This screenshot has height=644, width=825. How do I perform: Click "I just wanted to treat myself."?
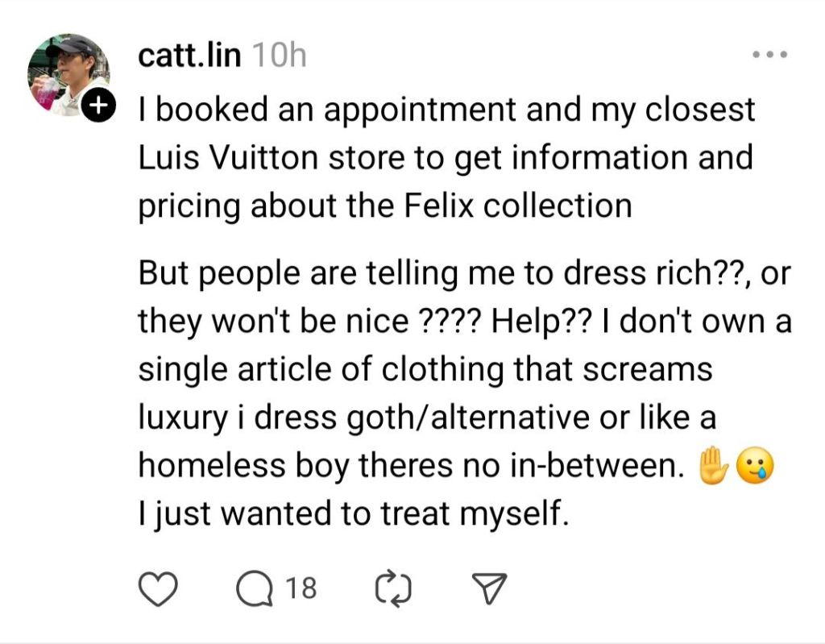(354, 513)
